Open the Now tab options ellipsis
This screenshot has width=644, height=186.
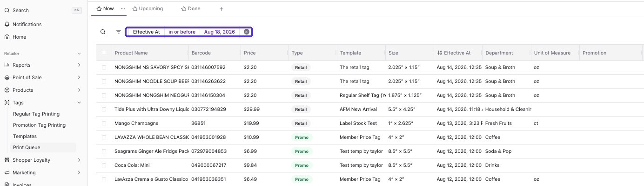click(123, 8)
